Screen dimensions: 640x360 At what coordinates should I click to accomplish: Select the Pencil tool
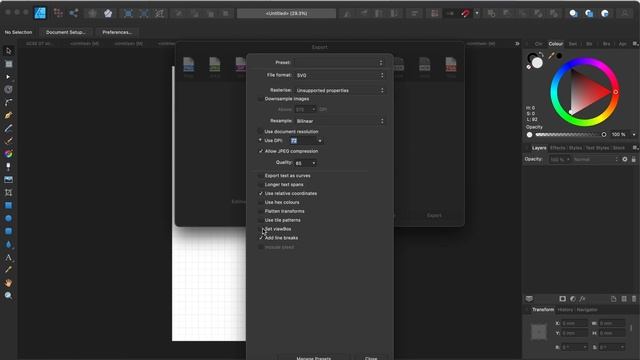coord(8,128)
